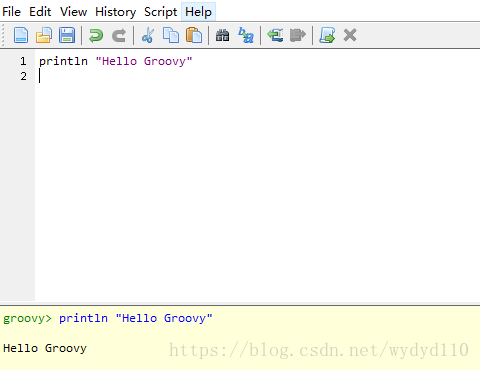Open the Edit menu
This screenshot has height=370, width=480.
(40, 12)
